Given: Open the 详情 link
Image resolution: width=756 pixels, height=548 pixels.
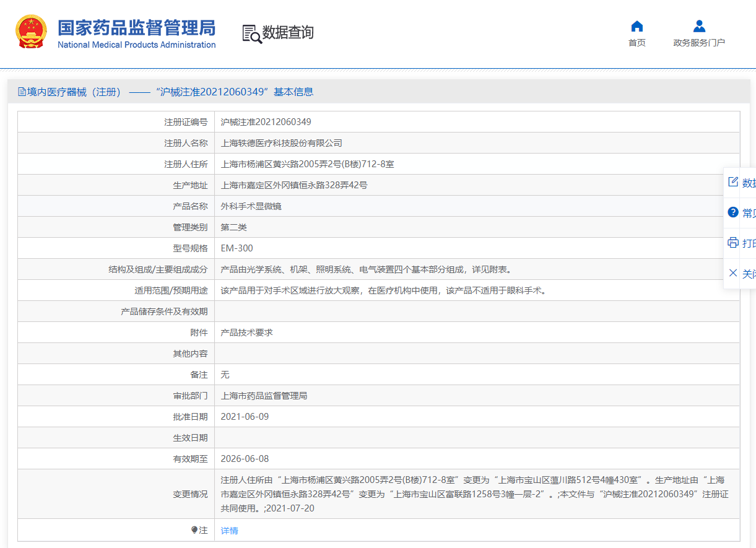Looking at the screenshot, I should [229, 531].
